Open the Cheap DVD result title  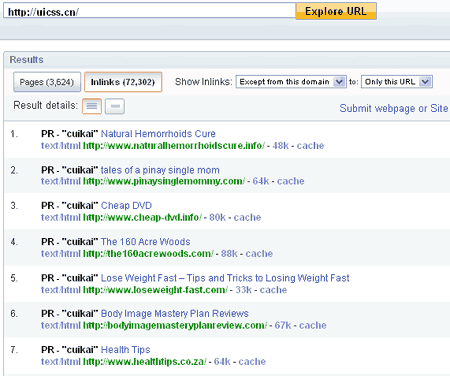click(x=126, y=205)
